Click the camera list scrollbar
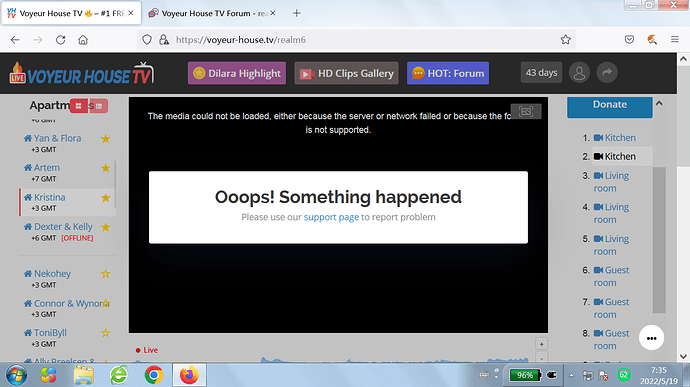690x387 pixels. tap(659, 240)
